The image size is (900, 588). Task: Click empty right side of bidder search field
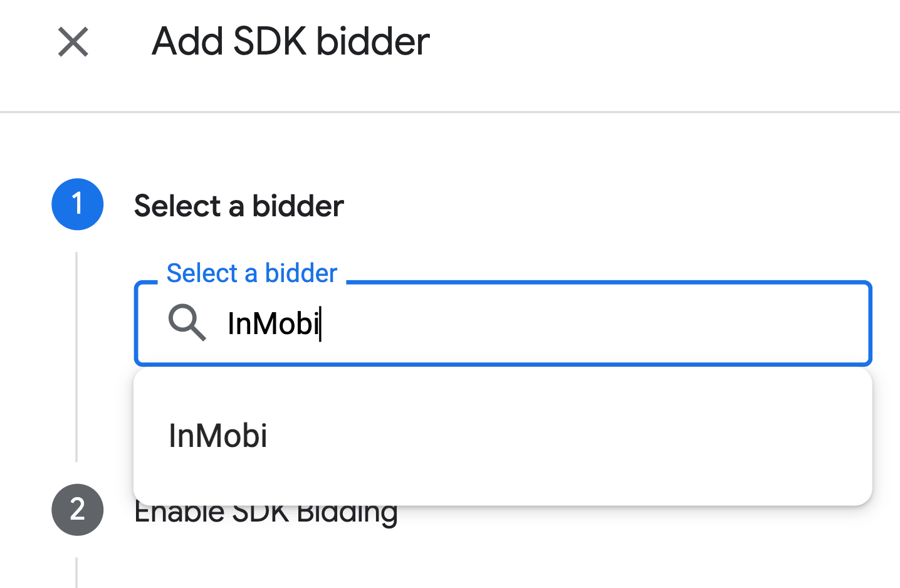click(689, 323)
